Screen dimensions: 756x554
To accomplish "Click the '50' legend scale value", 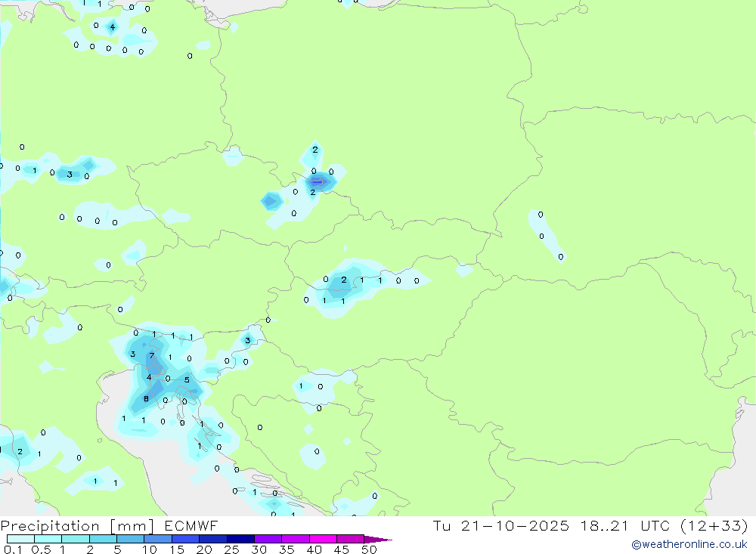I will tap(369, 549).
